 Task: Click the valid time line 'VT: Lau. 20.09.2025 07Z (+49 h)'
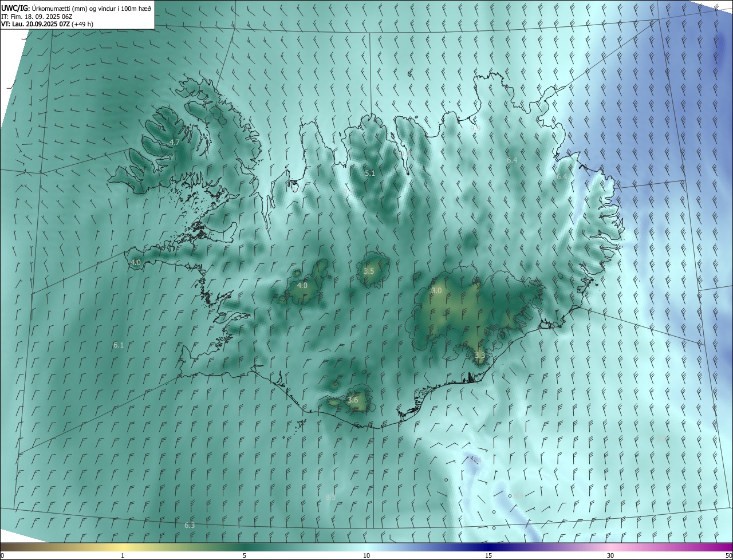coord(47,24)
